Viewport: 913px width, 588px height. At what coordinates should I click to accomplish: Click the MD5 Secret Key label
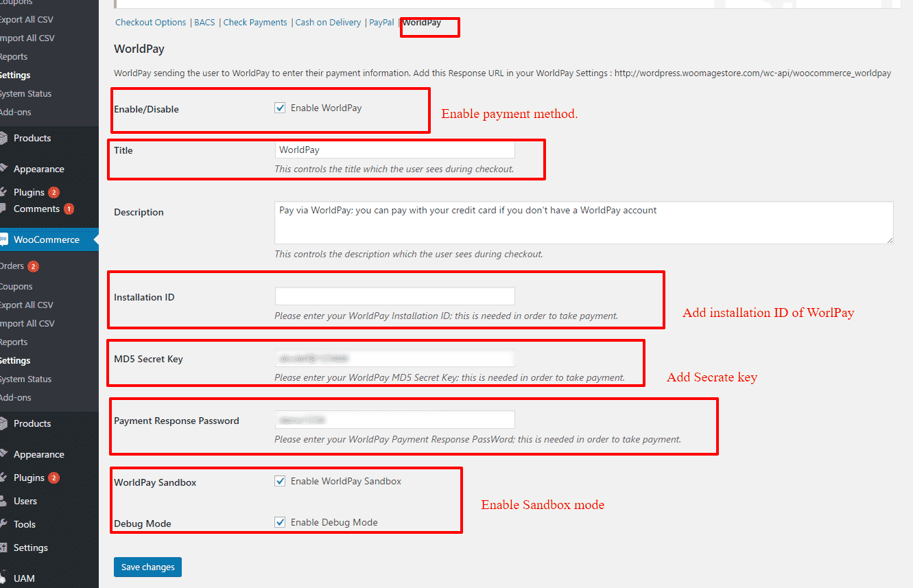(x=148, y=359)
